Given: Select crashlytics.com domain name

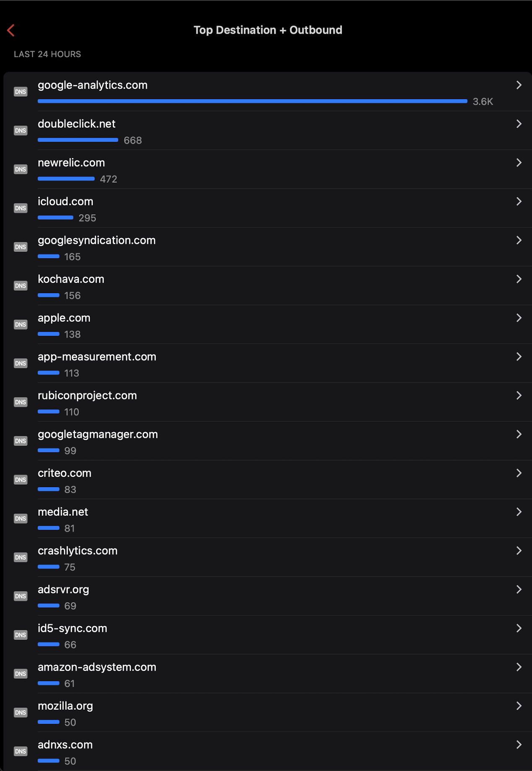Looking at the screenshot, I should coord(78,551).
